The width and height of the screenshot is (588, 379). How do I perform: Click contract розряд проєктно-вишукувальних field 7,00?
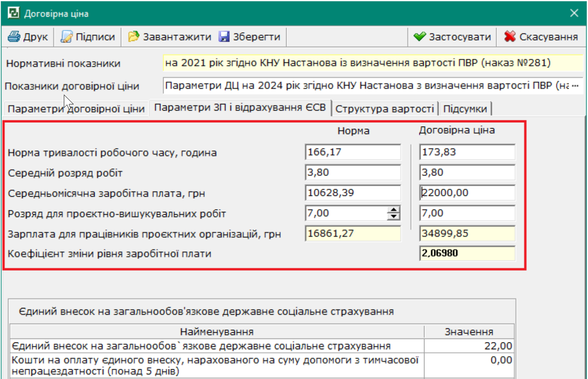pos(467,213)
